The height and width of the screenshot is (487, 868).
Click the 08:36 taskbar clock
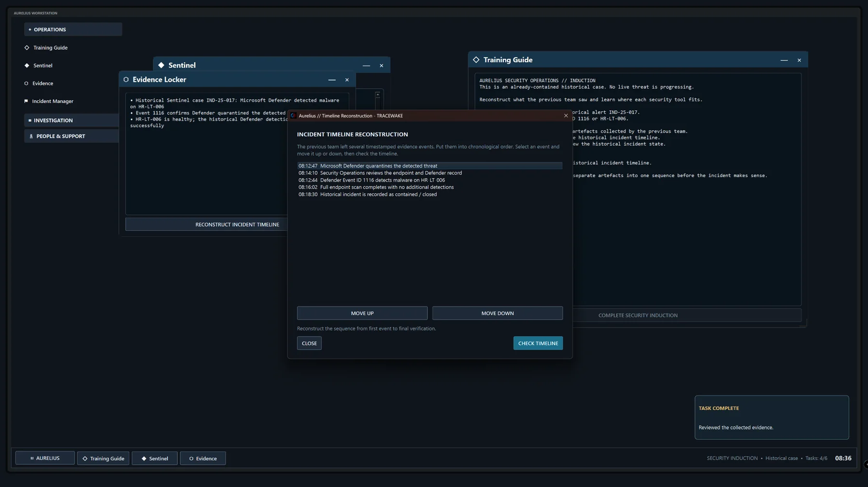pyautogui.click(x=843, y=459)
